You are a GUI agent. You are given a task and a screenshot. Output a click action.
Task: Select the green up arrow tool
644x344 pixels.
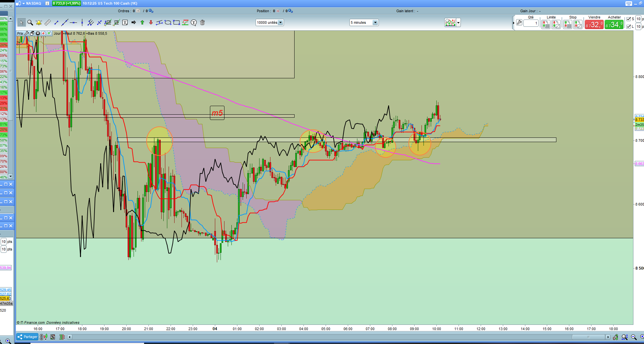click(x=142, y=22)
